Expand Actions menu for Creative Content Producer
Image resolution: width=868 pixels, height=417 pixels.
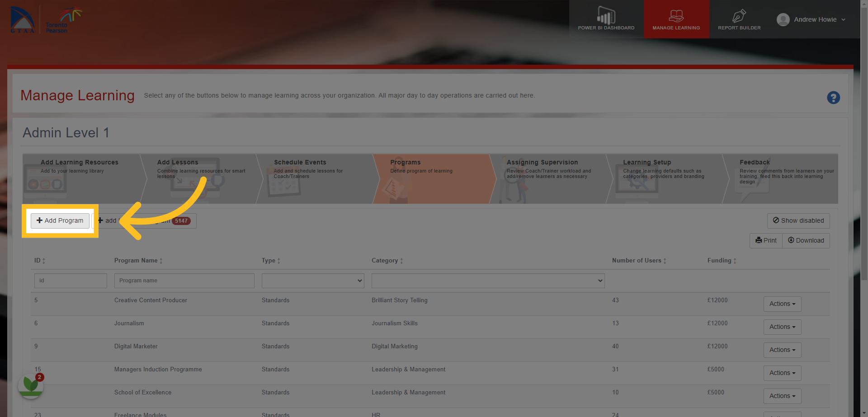pos(782,304)
